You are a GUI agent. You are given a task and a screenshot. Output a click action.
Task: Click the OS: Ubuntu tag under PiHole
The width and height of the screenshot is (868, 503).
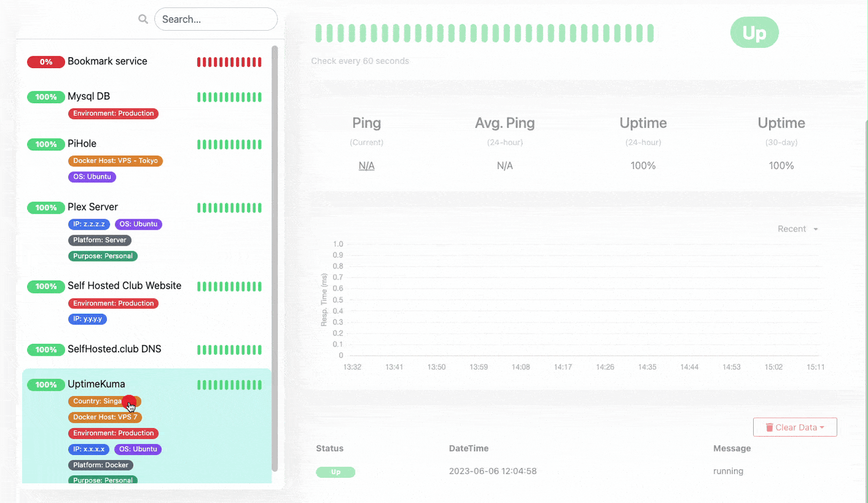(92, 177)
